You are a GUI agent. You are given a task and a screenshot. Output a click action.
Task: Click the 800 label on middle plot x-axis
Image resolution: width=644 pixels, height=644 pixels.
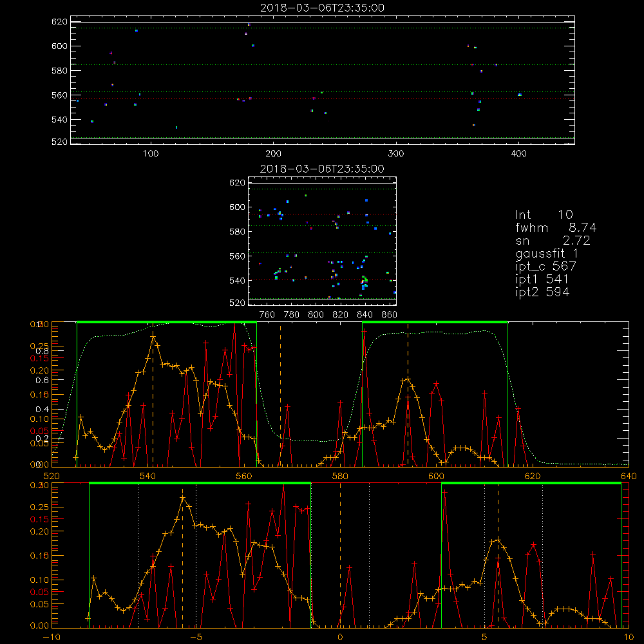pos(316,315)
